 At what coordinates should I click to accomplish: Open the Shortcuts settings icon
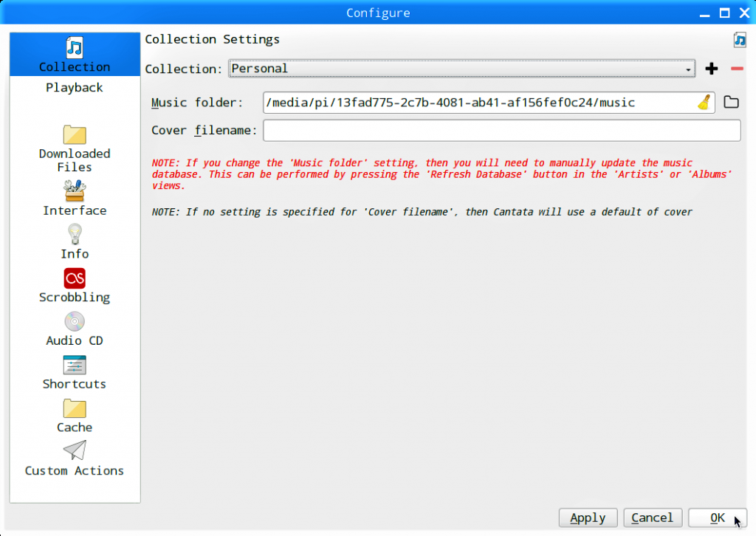pos(75,365)
